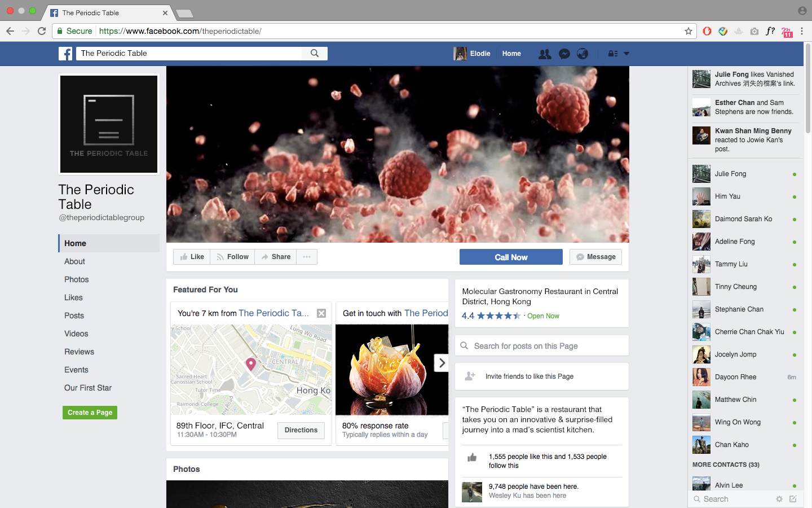Click the page vertical scrollbar

tap(807, 88)
